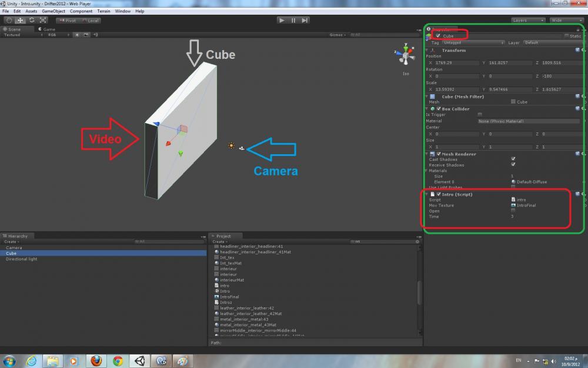Open the Component menu
The height and width of the screenshot is (368, 588).
coord(81,11)
